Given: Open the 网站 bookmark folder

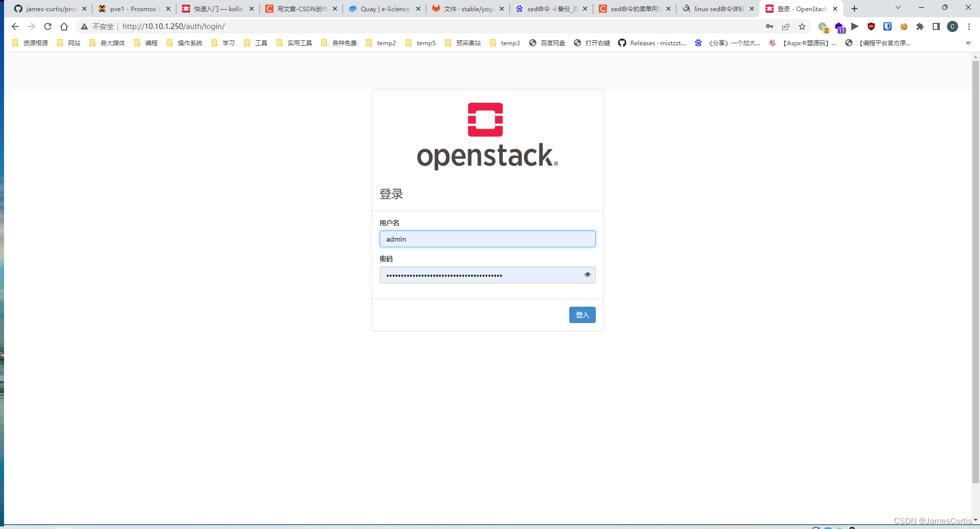Looking at the screenshot, I should click(69, 43).
